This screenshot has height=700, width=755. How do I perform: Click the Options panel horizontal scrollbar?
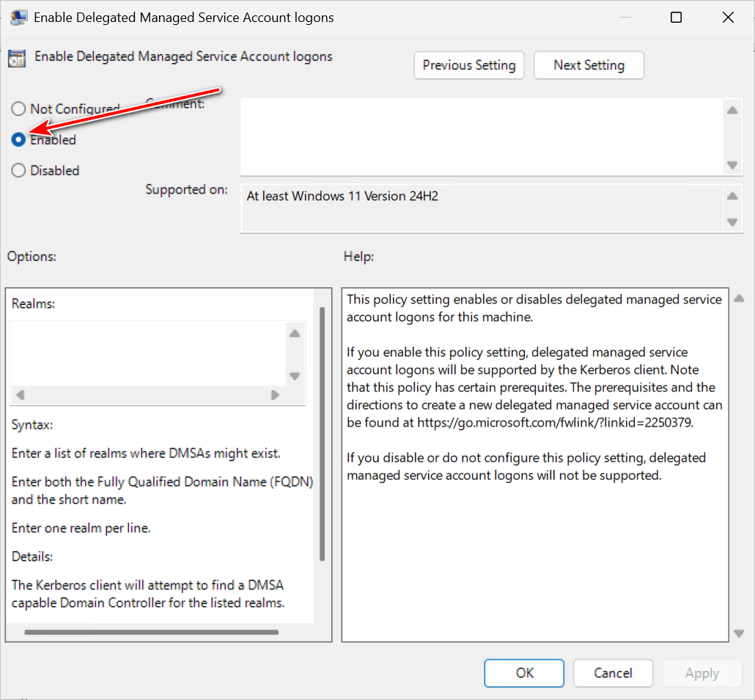coord(151,632)
